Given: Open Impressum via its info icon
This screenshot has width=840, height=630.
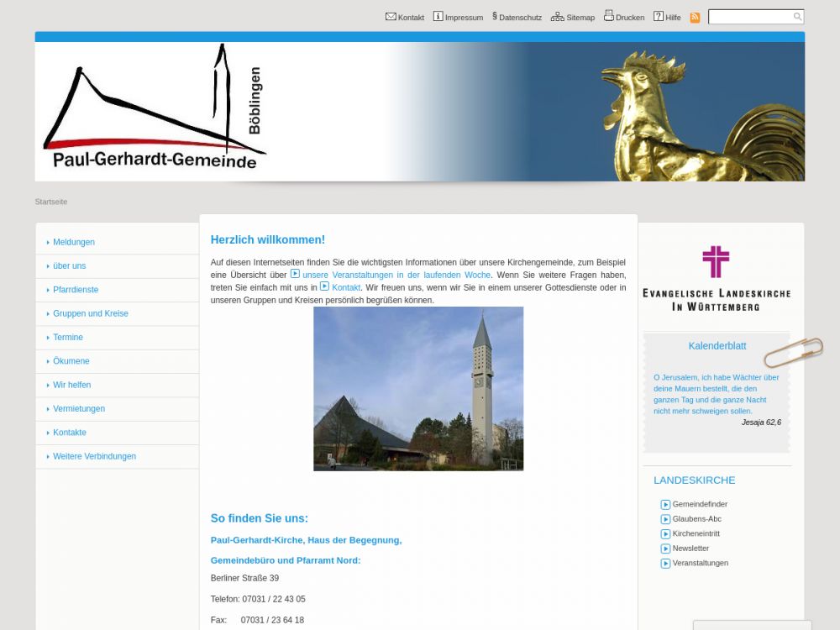Looking at the screenshot, I should [x=438, y=16].
